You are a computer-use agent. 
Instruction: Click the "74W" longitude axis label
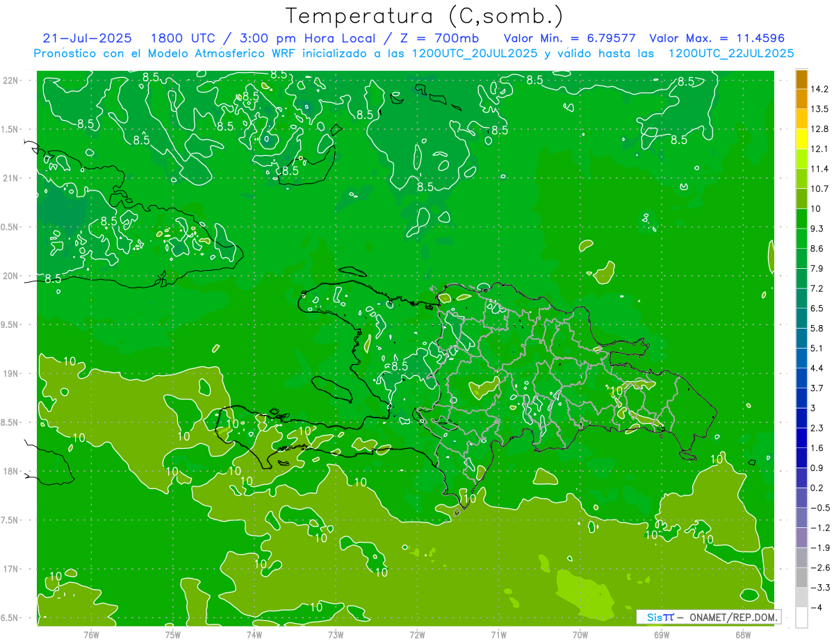[x=254, y=634]
